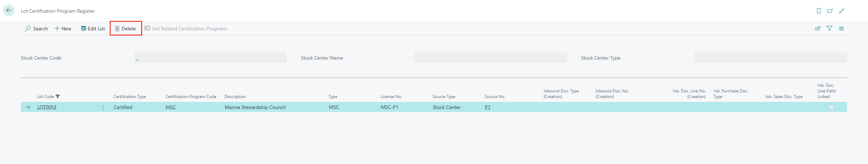Open the P1 source number link

coord(487,107)
